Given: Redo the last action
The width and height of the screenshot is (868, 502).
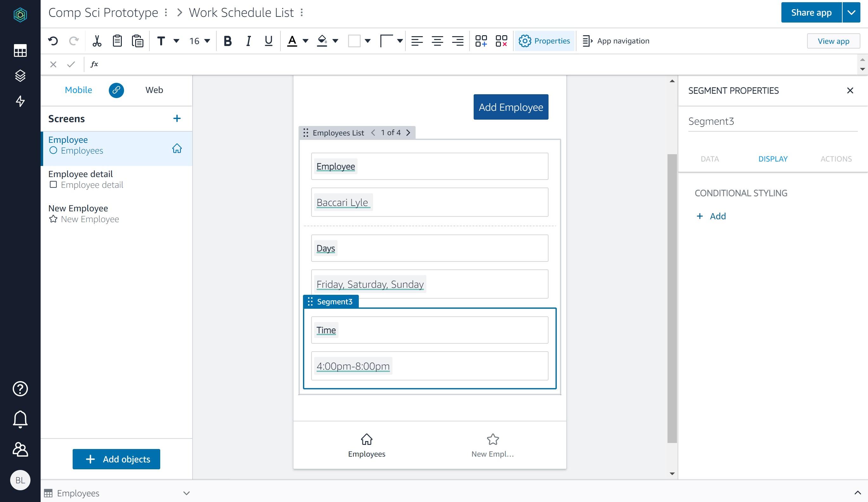Looking at the screenshot, I should click(74, 41).
